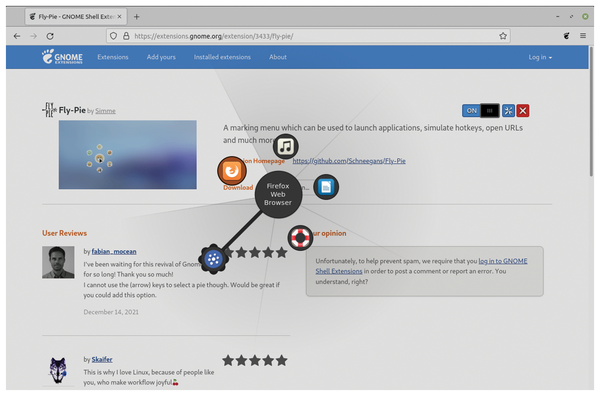Open fabian_mocean's reviewer profile
Viewport: 600px width, 396px height.
(x=114, y=251)
